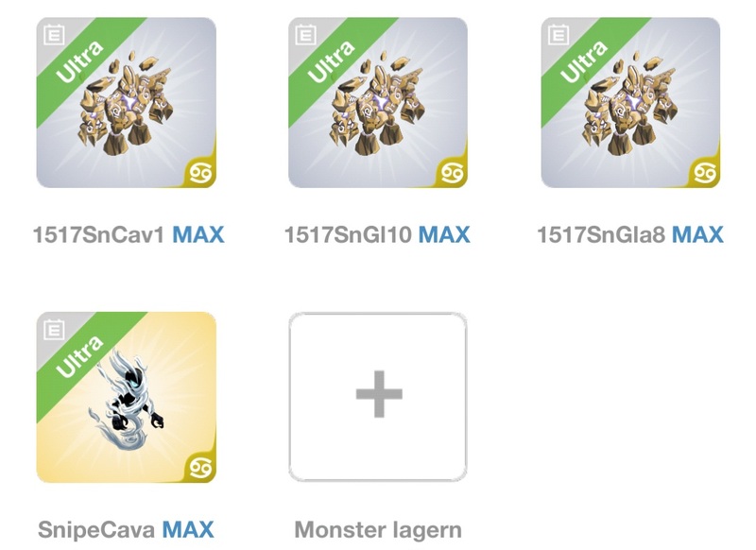Click the note icon on SnipeCava card
The width and height of the screenshot is (756, 550).
(54, 330)
